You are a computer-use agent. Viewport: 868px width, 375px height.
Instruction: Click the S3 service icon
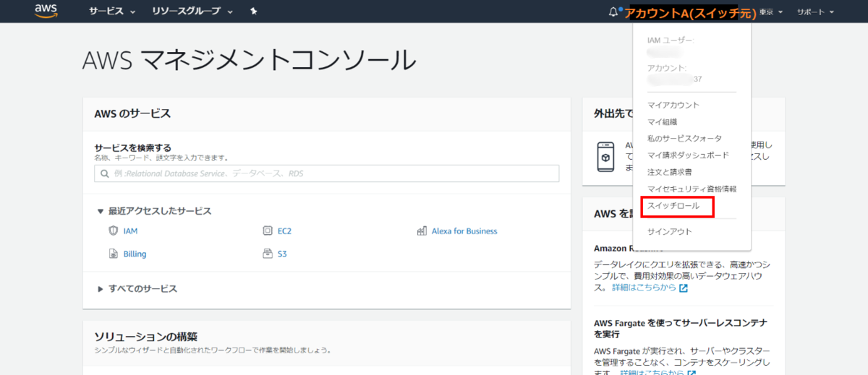(x=268, y=254)
